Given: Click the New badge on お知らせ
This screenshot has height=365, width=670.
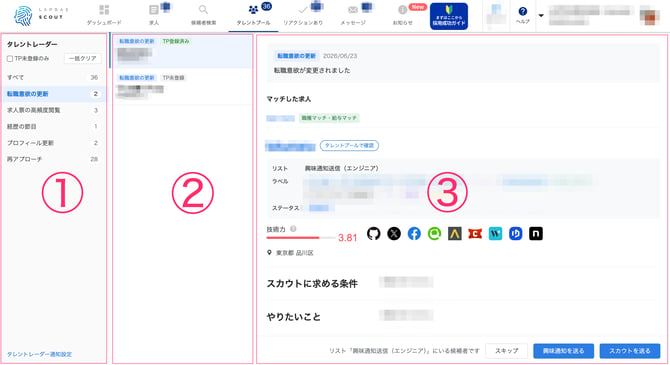Looking at the screenshot, I should pyautogui.click(x=417, y=6).
